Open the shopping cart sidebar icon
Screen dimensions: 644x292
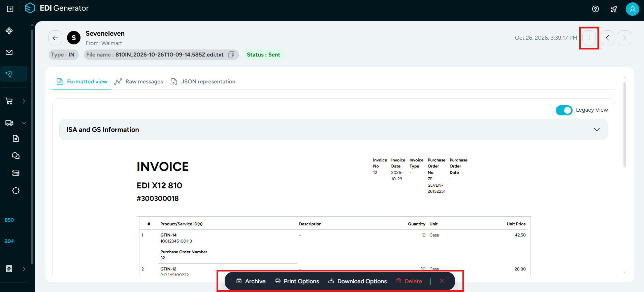[9, 101]
